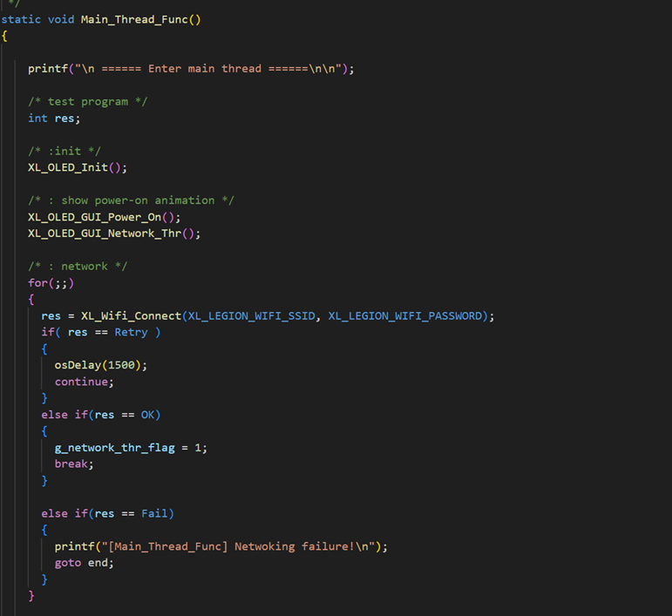Click the 'static' keyword in the signature
The width and height of the screenshot is (672, 616).
tap(21, 20)
